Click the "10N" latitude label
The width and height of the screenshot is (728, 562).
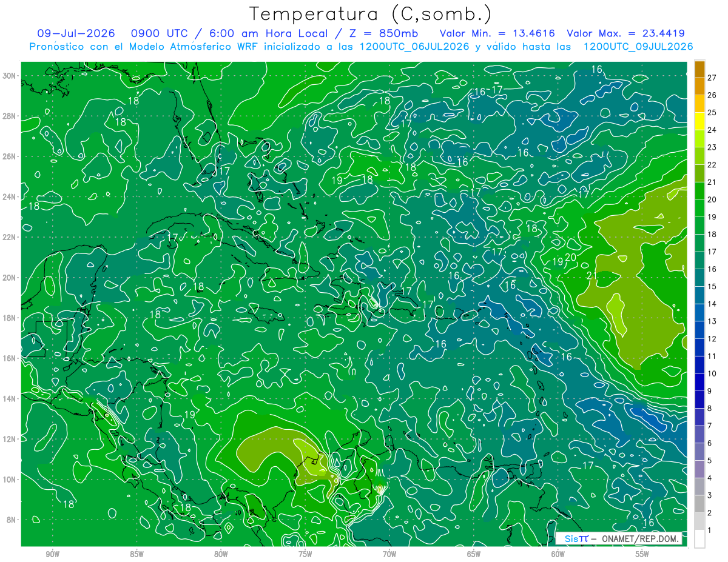tap(10, 480)
